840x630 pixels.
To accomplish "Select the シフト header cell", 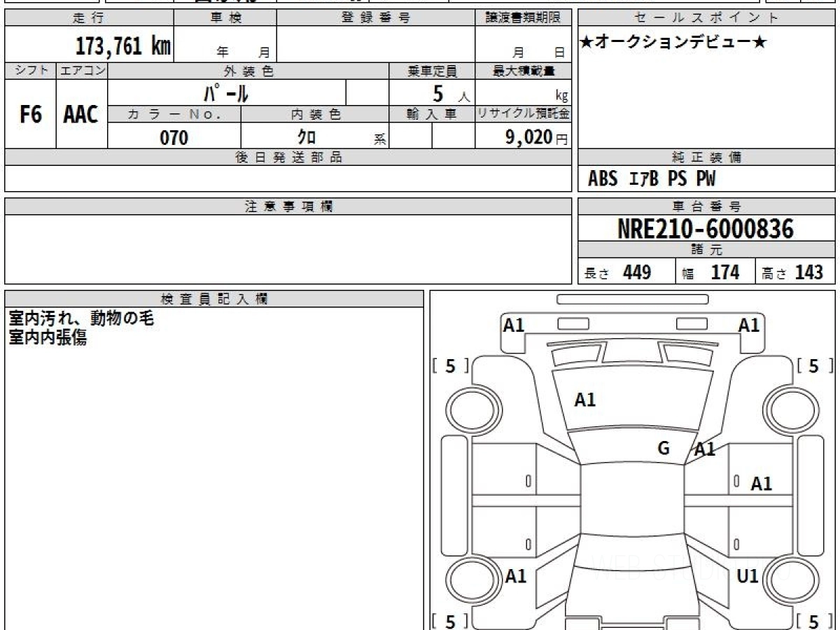I will (30, 71).
